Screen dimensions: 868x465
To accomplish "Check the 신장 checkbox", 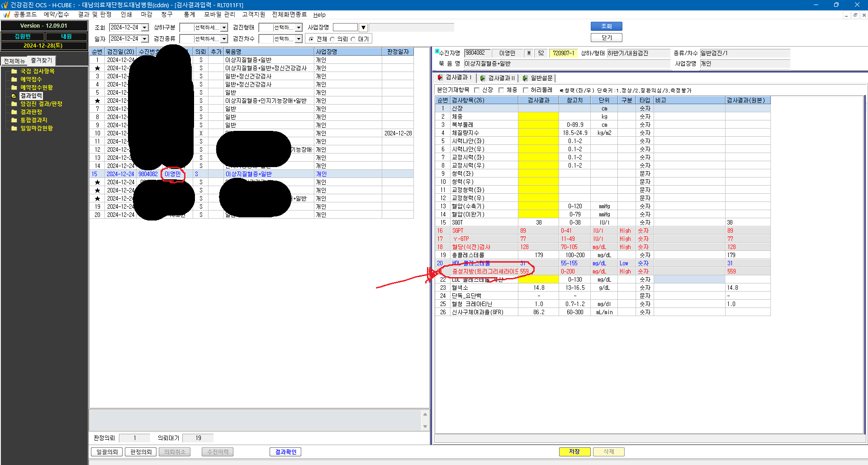I will point(476,90).
